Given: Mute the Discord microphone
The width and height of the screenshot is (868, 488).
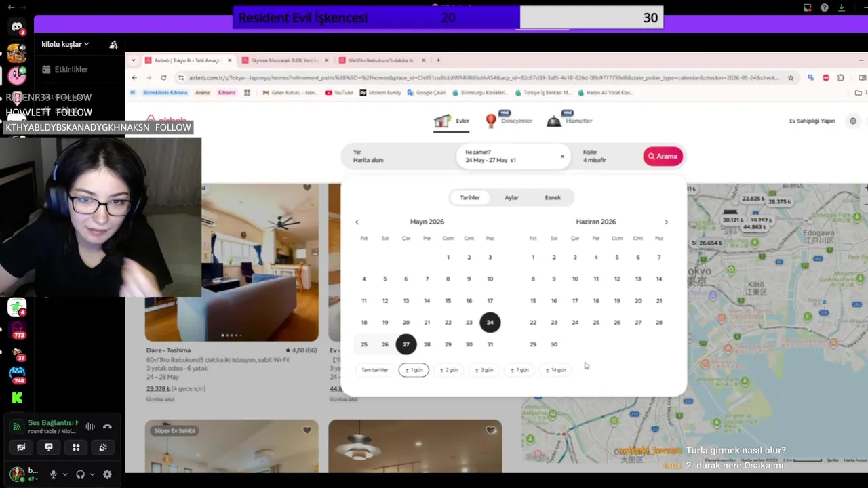Looking at the screenshot, I should point(53,474).
